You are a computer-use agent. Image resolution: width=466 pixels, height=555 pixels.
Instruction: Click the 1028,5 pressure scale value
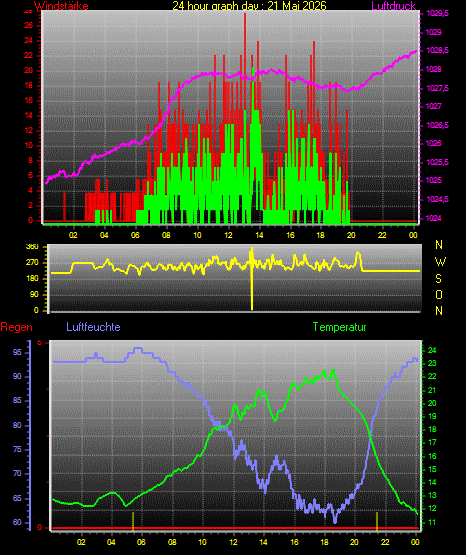click(437, 51)
